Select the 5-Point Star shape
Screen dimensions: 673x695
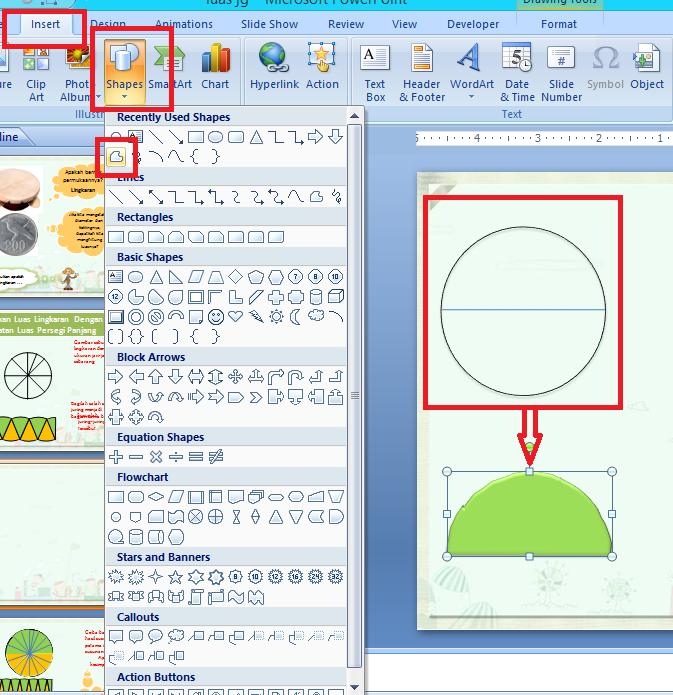176,577
